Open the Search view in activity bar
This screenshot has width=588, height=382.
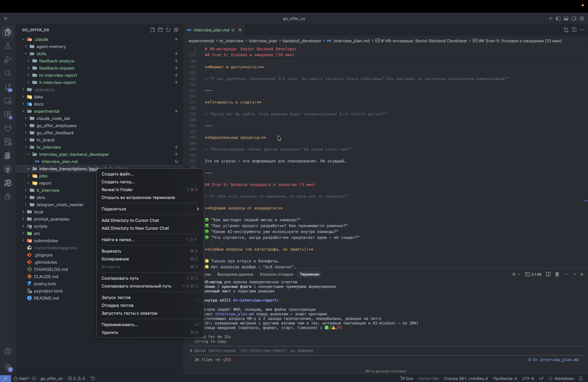coord(8,73)
